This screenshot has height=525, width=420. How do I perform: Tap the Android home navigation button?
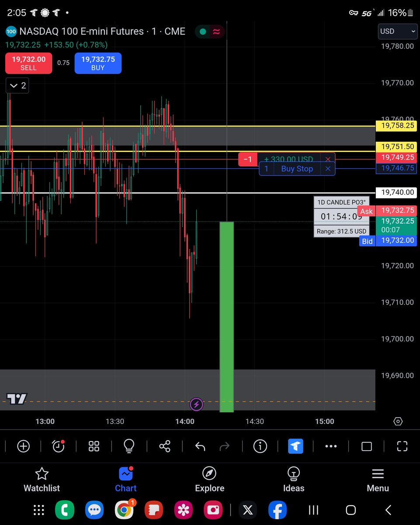tap(351, 510)
